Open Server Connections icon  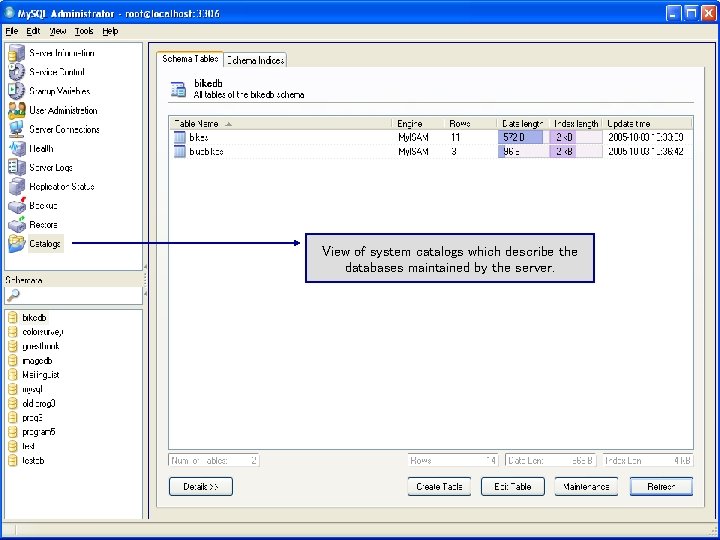pyautogui.click(x=17, y=129)
